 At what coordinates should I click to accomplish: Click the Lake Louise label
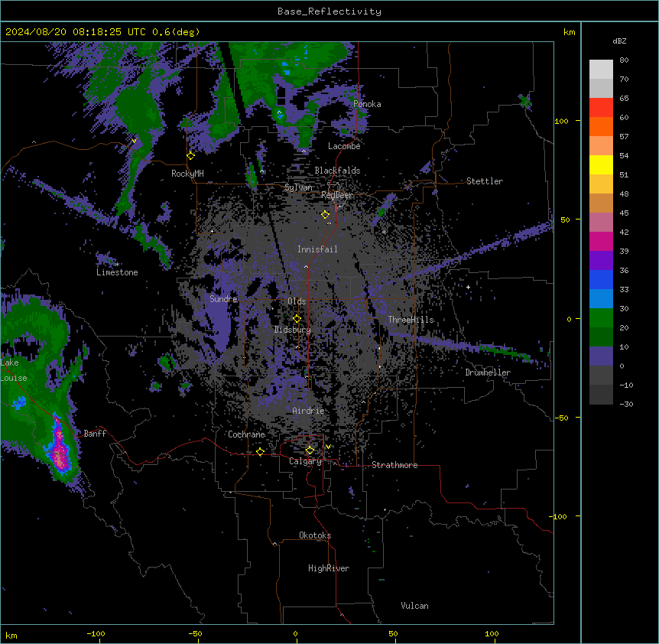(x=14, y=370)
